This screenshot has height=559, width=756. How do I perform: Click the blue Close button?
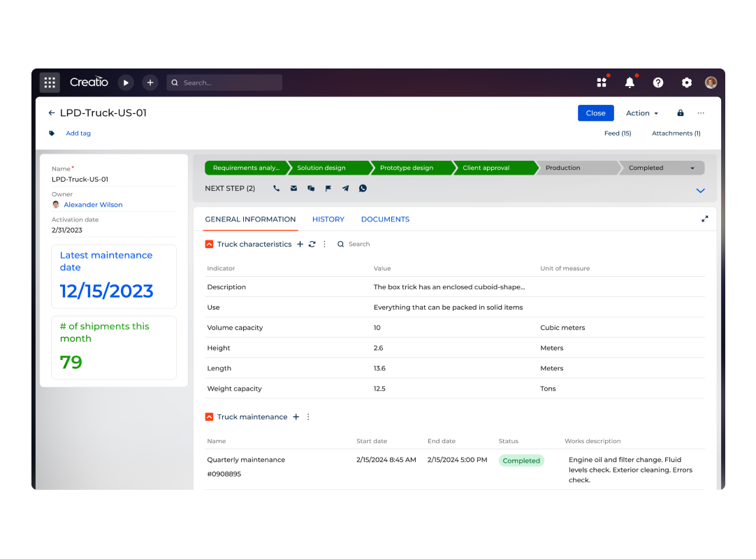pos(595,113)
